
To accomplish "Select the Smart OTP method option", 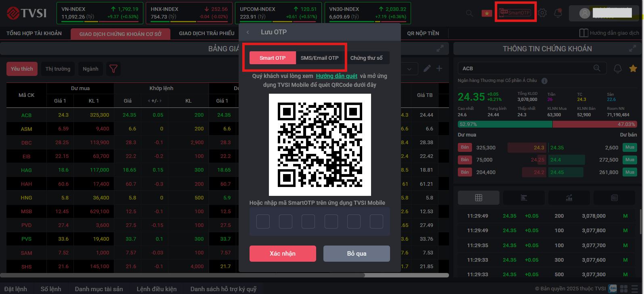I will click(273, 58).
